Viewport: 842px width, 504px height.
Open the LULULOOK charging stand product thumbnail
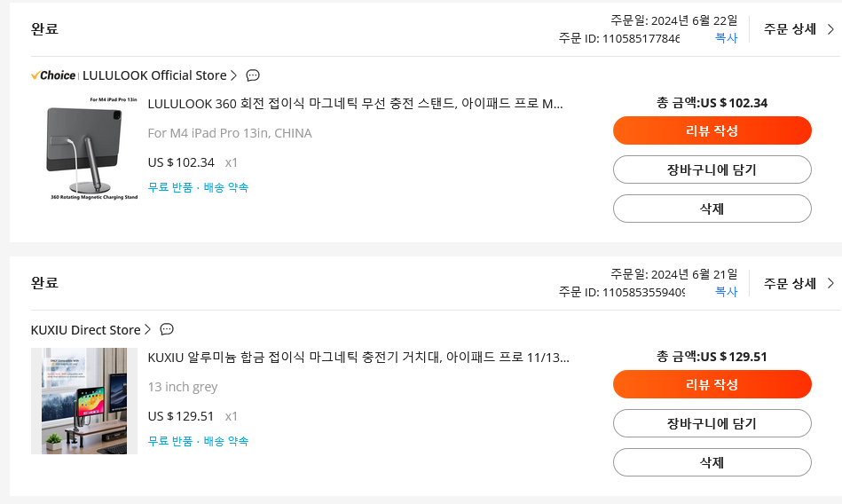pyautogui.click(x=84, y=147)
